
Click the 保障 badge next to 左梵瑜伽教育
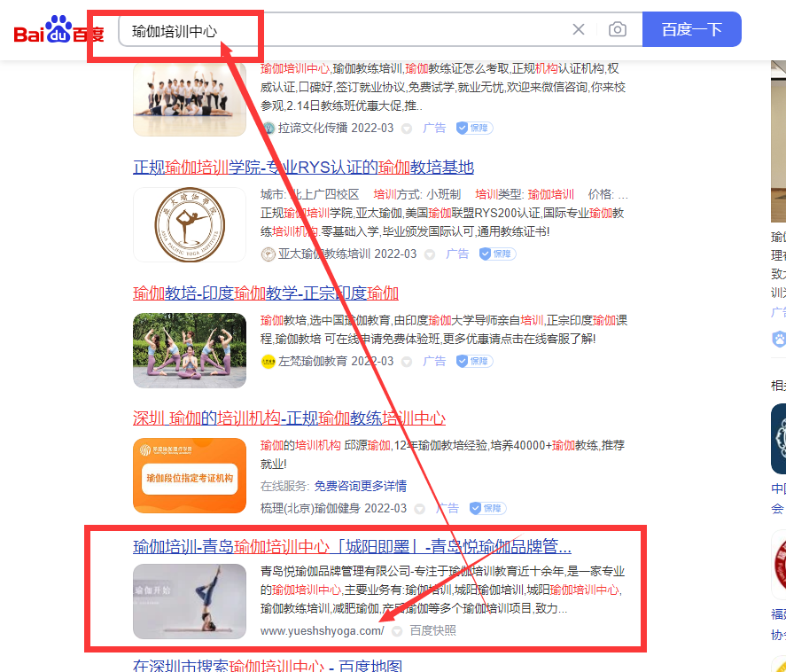point(474,361)
